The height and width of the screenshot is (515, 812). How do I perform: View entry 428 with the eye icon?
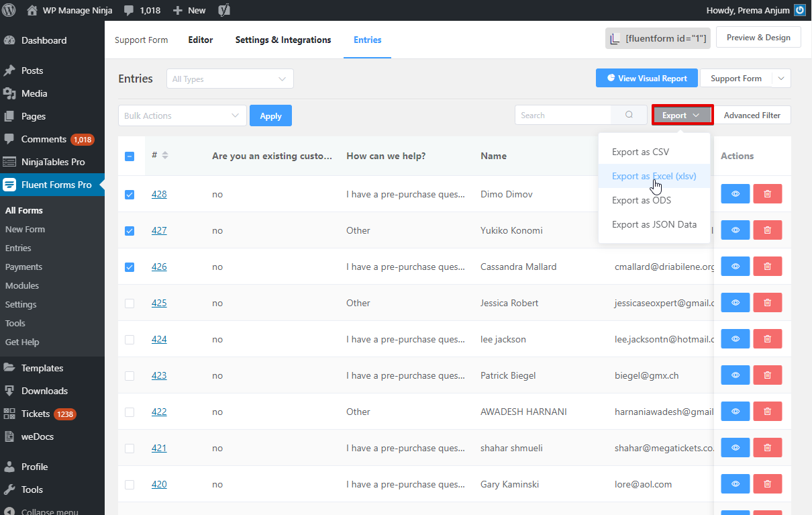[735, 194]
